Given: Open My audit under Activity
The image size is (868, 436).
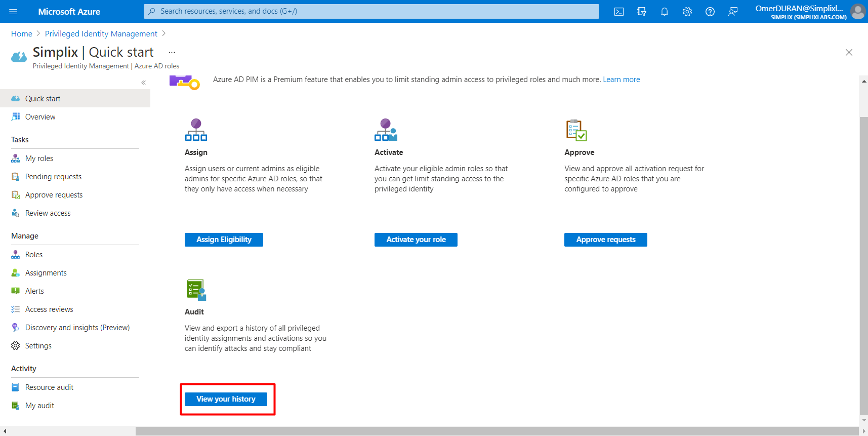Looking at the screenshot, I should click(x=75, y=406).
